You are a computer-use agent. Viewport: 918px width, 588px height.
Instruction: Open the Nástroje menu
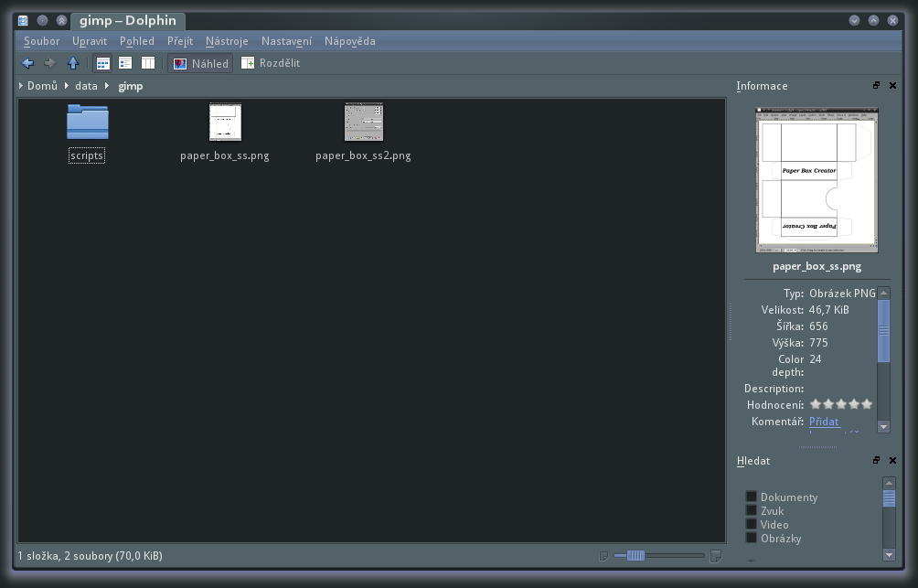[x=227, y=41]
